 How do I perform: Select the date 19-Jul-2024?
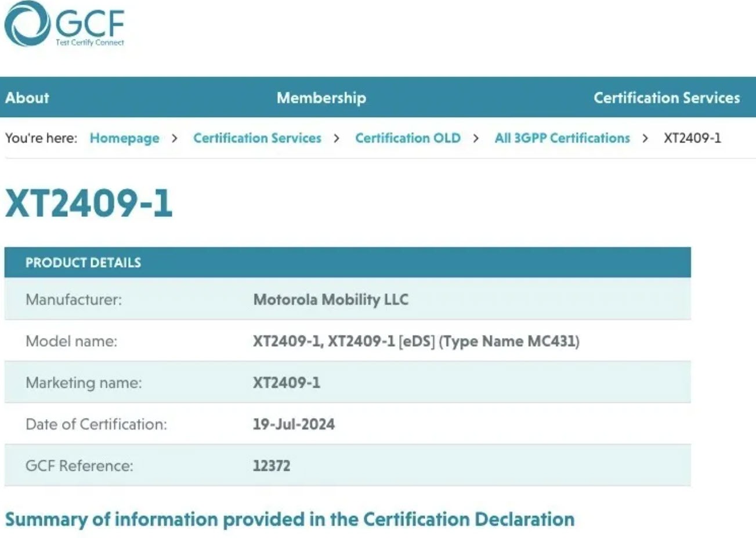(294, 424)
